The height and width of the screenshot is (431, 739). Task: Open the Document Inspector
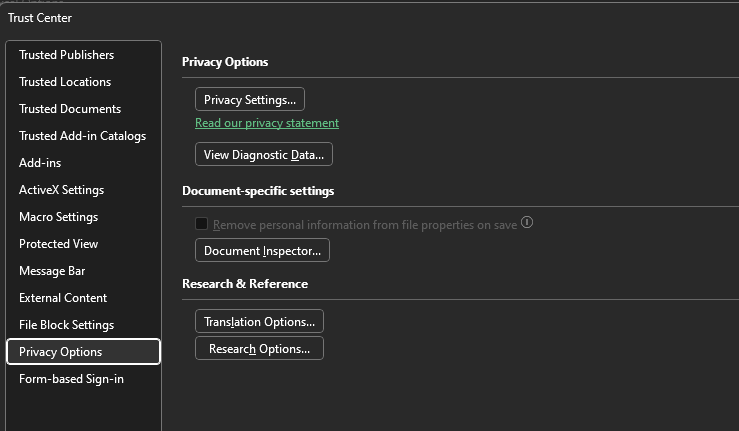click(x=262, y=250)
